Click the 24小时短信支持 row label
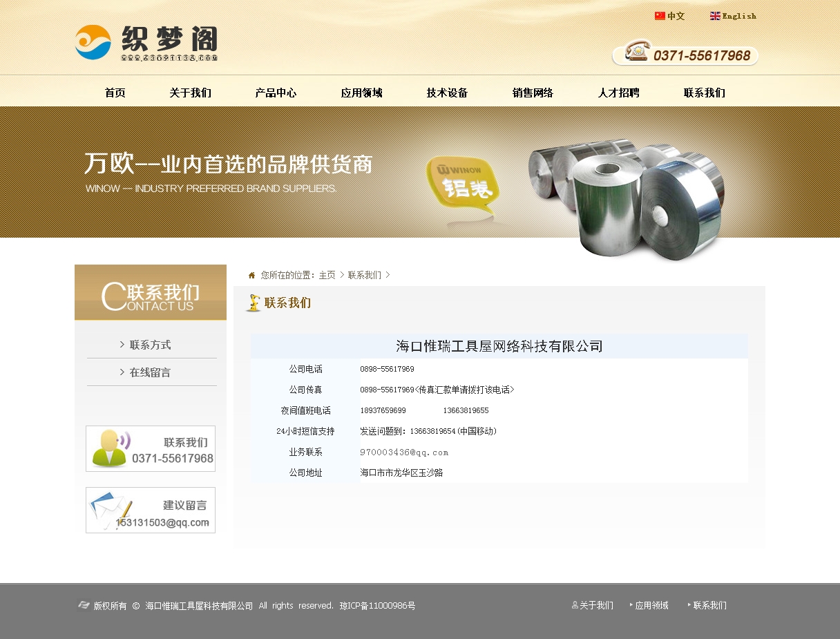The height and width of the screenshot is (639, 840). tap(305, 431)
